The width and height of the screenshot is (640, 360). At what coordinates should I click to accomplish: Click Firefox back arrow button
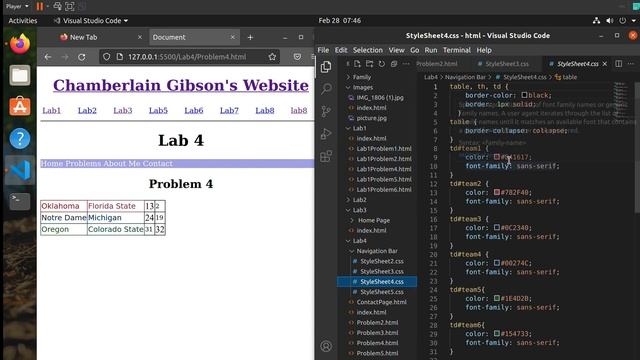click(x=48, y=57)
